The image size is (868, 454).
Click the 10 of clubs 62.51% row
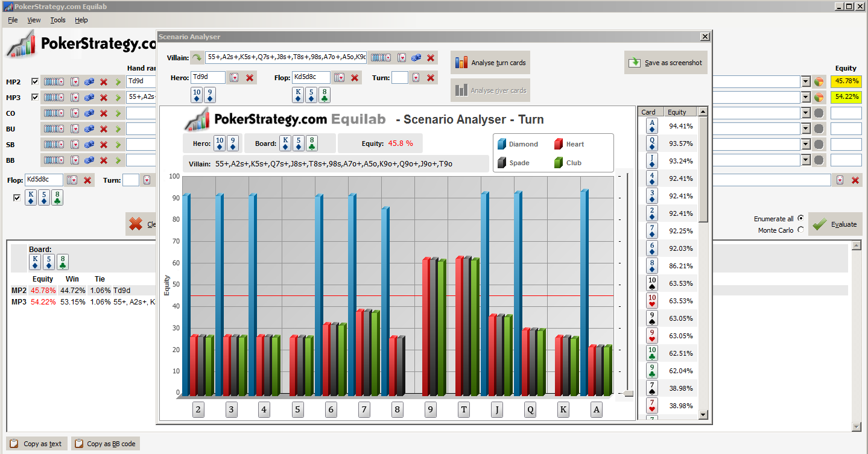[x=668, y=353]
